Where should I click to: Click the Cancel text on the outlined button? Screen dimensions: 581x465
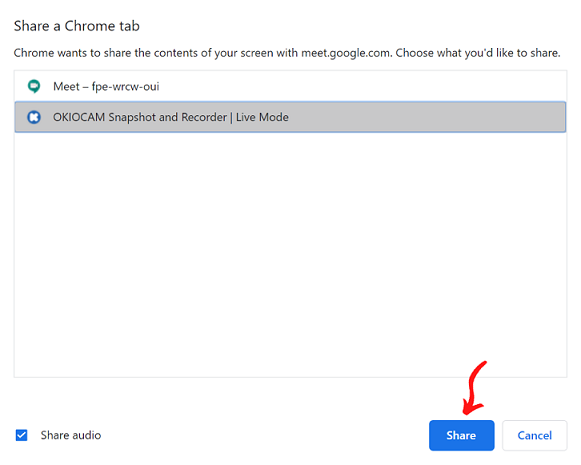534,435
